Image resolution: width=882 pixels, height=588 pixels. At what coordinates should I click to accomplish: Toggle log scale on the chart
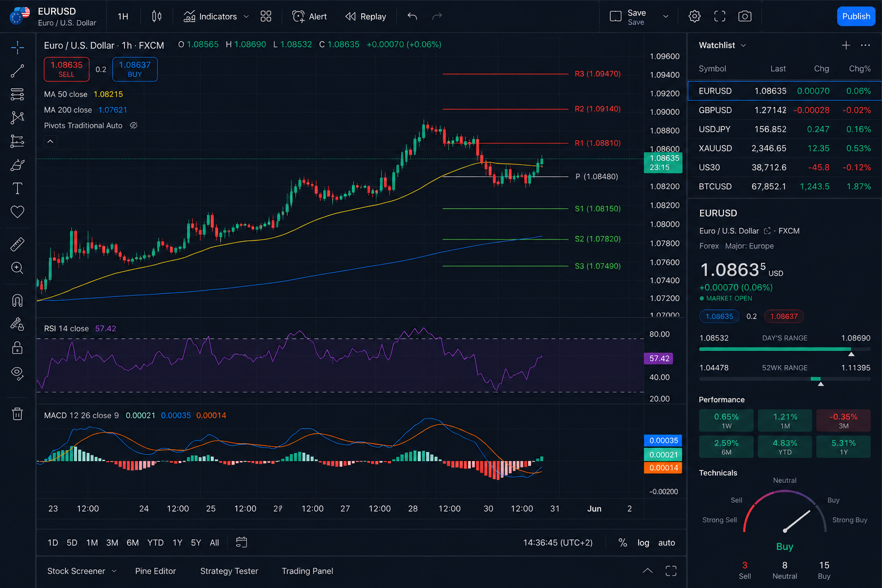coord(643,543)
